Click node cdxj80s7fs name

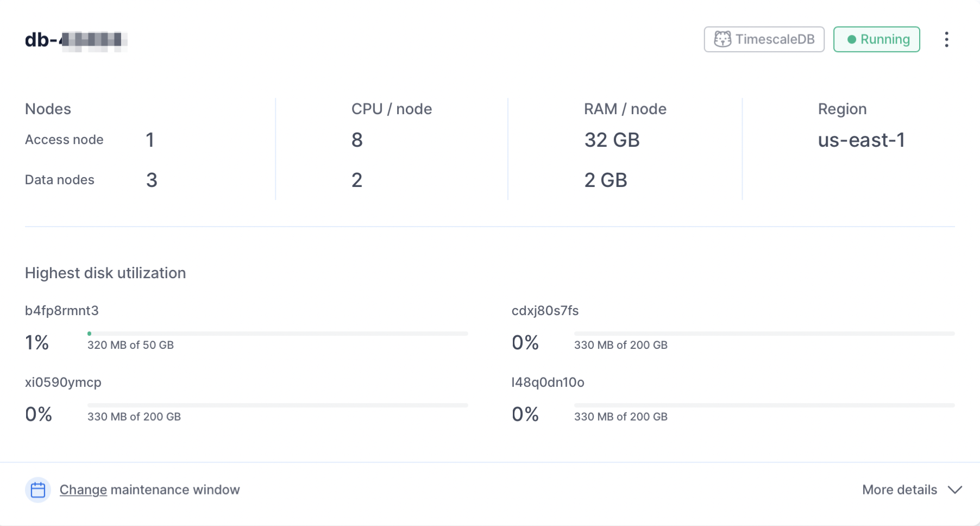point(545,310)
